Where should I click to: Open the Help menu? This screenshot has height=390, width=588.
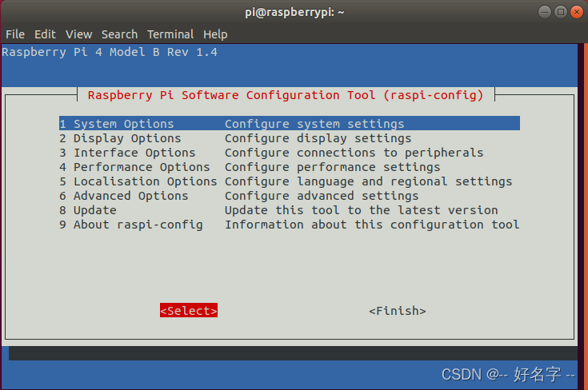(215, 34)
